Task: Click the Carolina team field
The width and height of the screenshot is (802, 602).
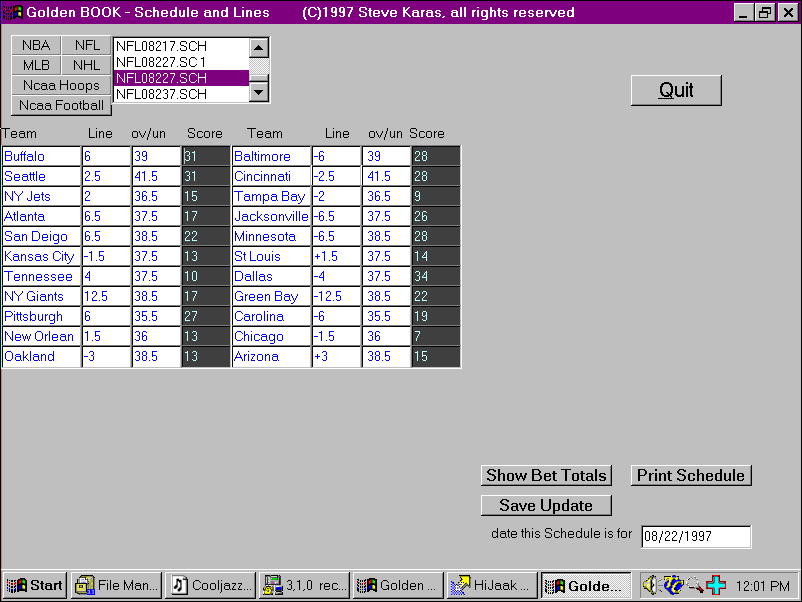Action: (x=272, y=316)
